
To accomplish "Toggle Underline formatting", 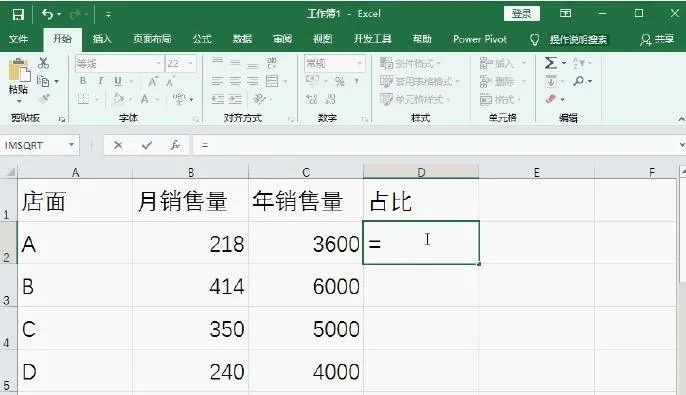I will (x=118, y=81).
